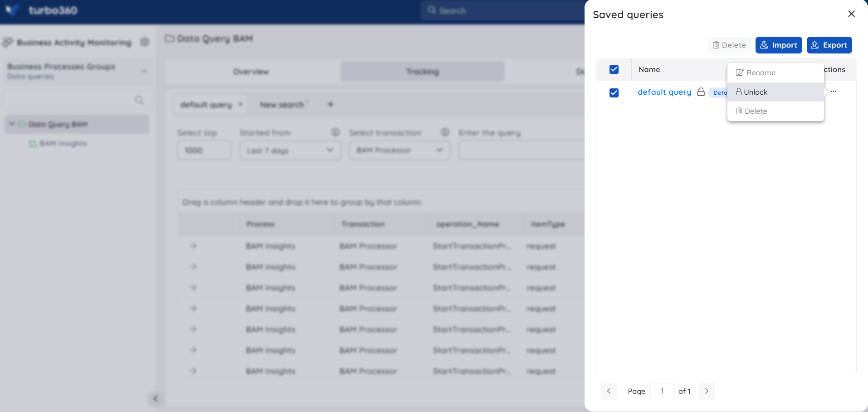Screen dimensions: 868x412
Task: Click the lock icon next to default query
Action: coord(701,92)
